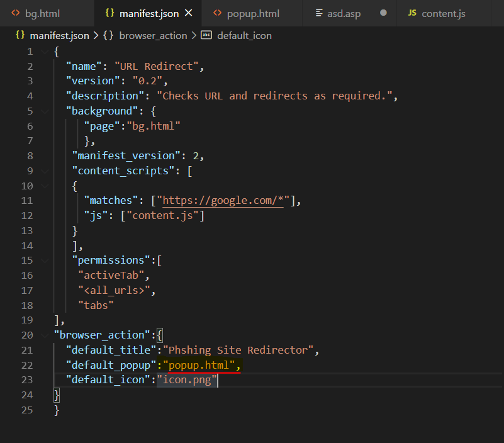Screen dimensions: 504x443
Task: Click the unsaved dot on asd.asp tab
Action: 383,13
